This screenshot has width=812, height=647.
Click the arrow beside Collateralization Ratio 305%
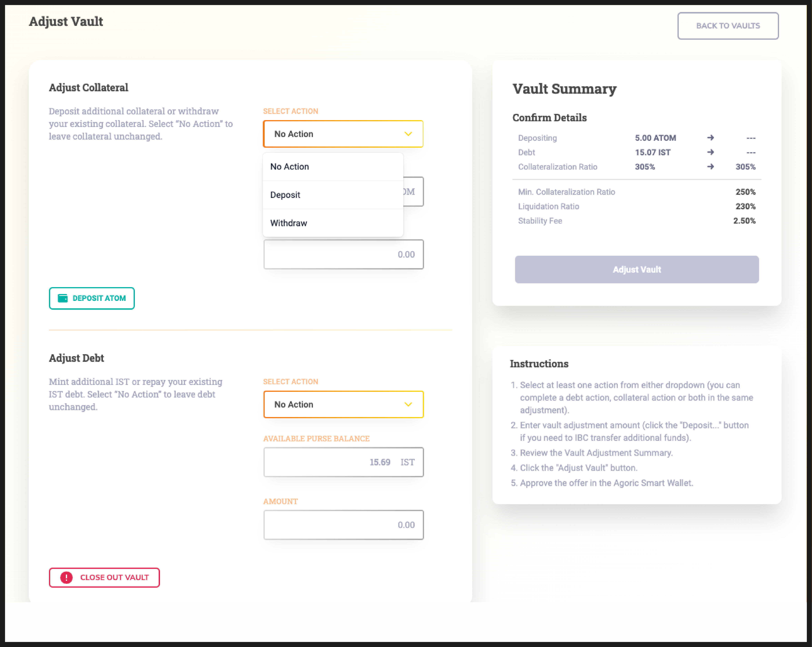(710, 166)
